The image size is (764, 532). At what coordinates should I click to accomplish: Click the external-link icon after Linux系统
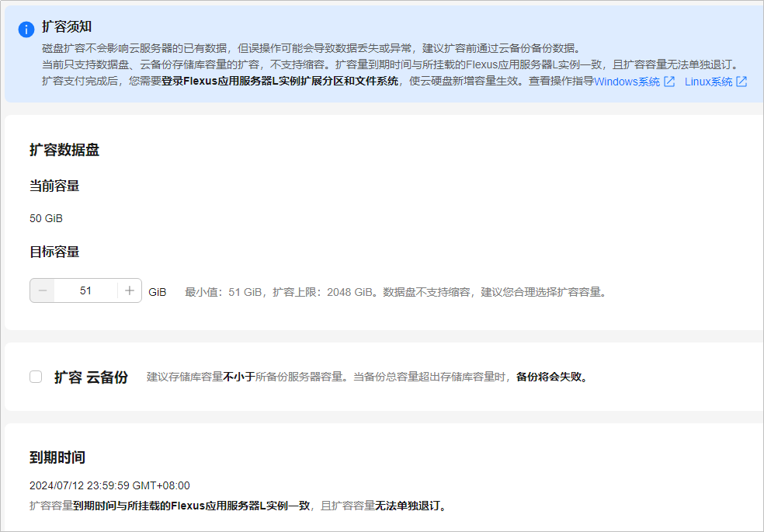tap(741, 82)
